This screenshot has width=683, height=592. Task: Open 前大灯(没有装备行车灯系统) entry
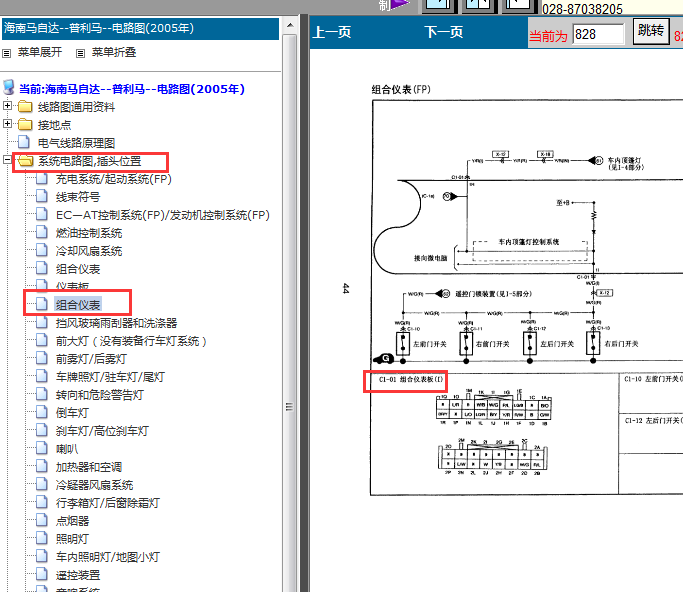coord(131,341)
